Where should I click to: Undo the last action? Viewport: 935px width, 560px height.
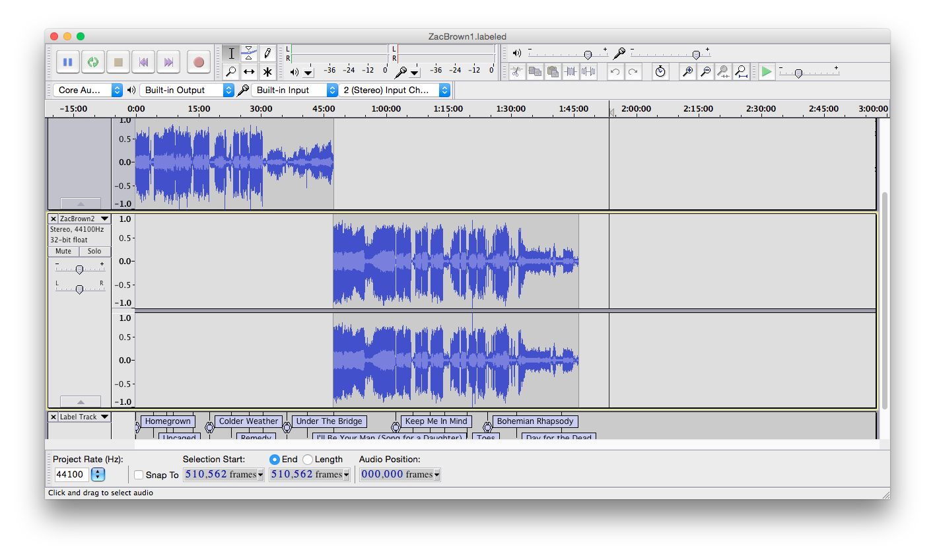615,71
